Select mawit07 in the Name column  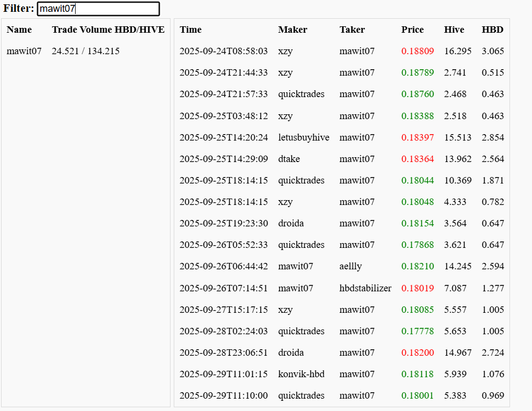(24, 51)
